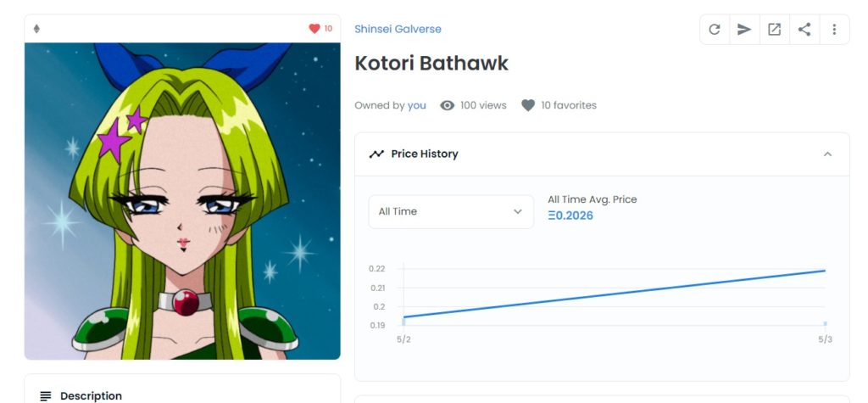Image resolution: width=868 pixels, height=403 pixels.
Task: Collapse the Price History panel chevron
Action: coord(827,154)
